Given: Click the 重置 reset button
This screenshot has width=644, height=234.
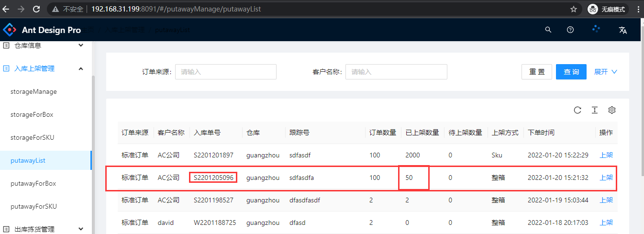Looking at the screenshot, I should pyautogui.click(x=536, y=72).
